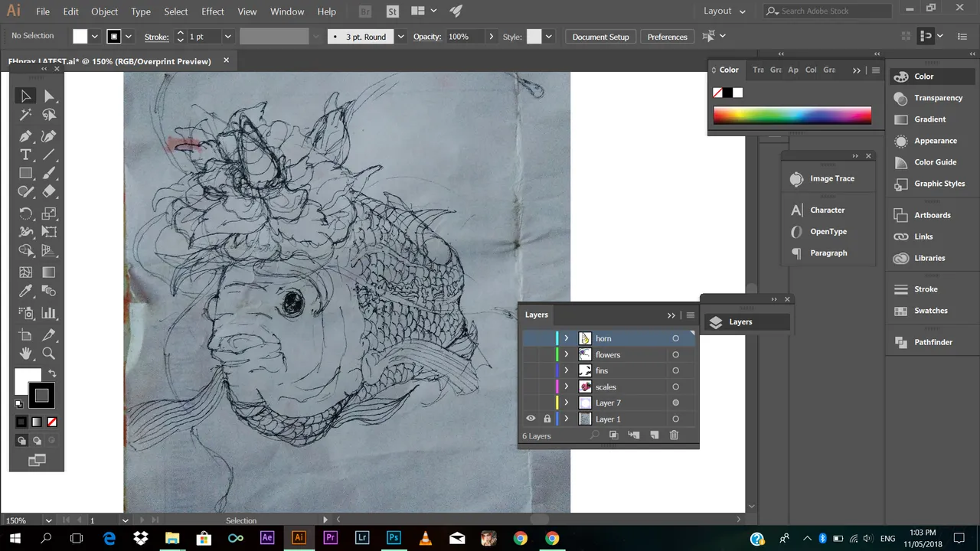This screenshot has width=980, height=551.
Task: Select the Scale tool
Action: coord(49,214)
